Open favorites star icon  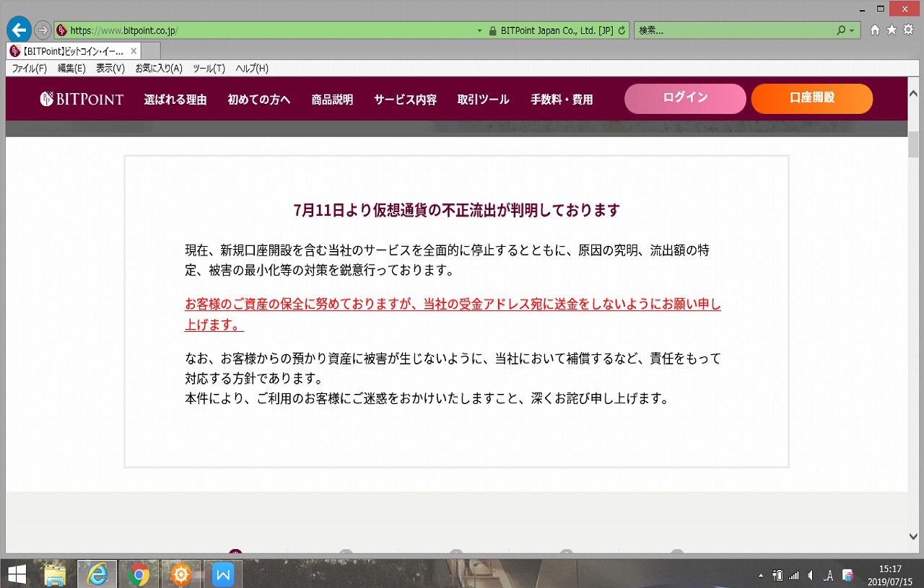click(x=892, y=30)
